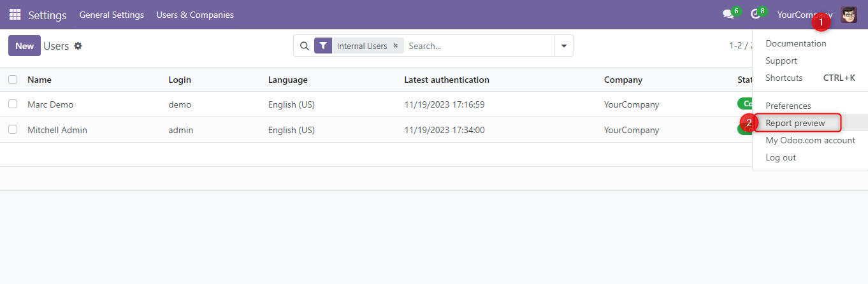Check the Mitchell Admin row checkbox
This screenshot has height=284, width=868.
(x=13, y=129)
